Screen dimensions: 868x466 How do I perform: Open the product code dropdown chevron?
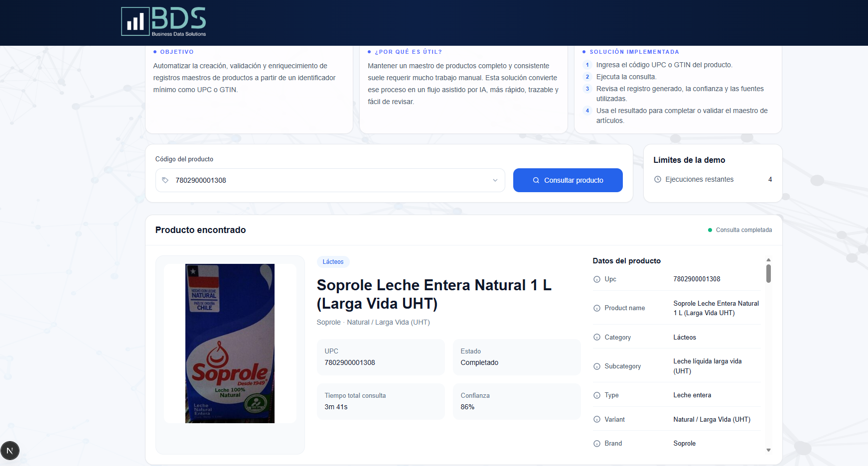pyautogui.click(x=495, y=180)
